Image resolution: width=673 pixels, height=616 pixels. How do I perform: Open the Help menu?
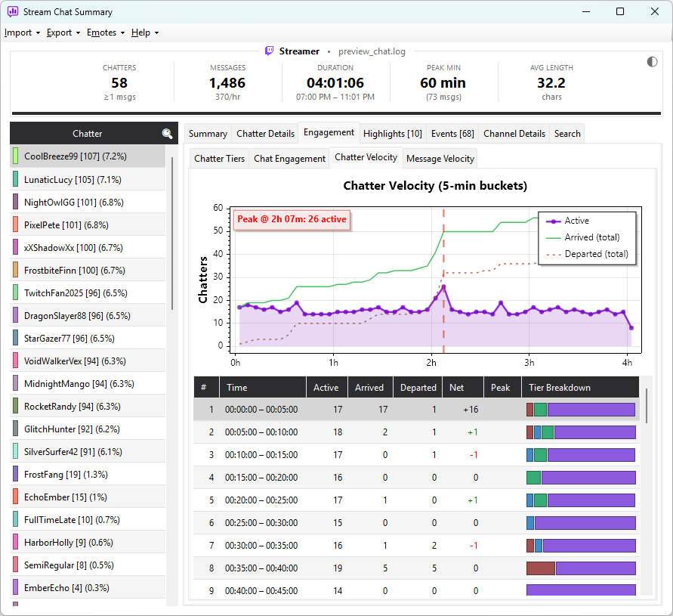coord(145,33)
